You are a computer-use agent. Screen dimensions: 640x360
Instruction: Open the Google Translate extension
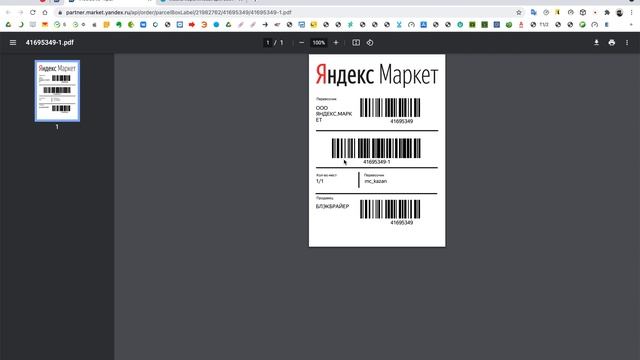point(533,13)
